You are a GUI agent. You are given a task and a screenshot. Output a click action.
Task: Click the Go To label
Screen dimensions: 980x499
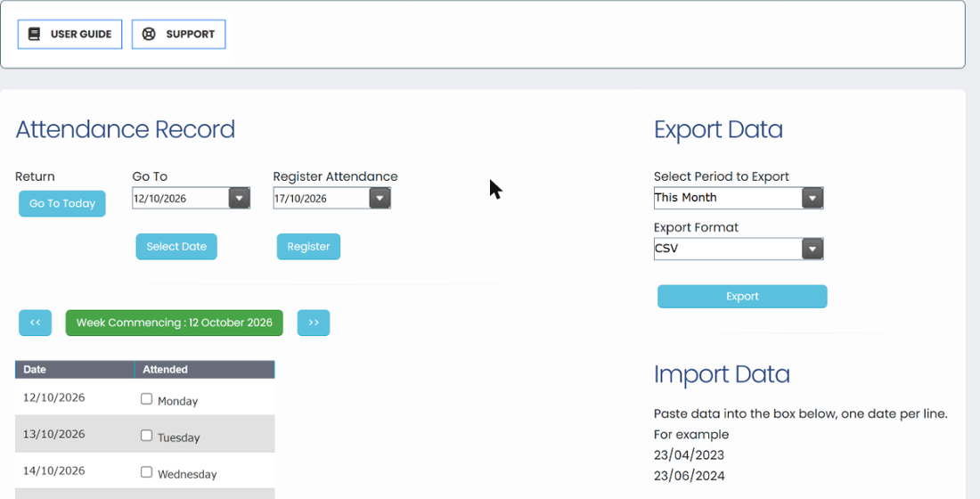(150, 176)
